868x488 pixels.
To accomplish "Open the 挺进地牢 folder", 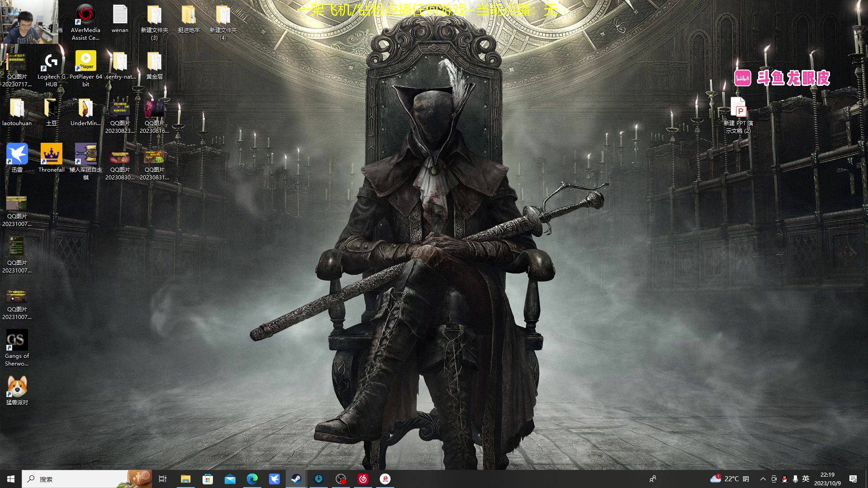I will [x=189, y=19].
